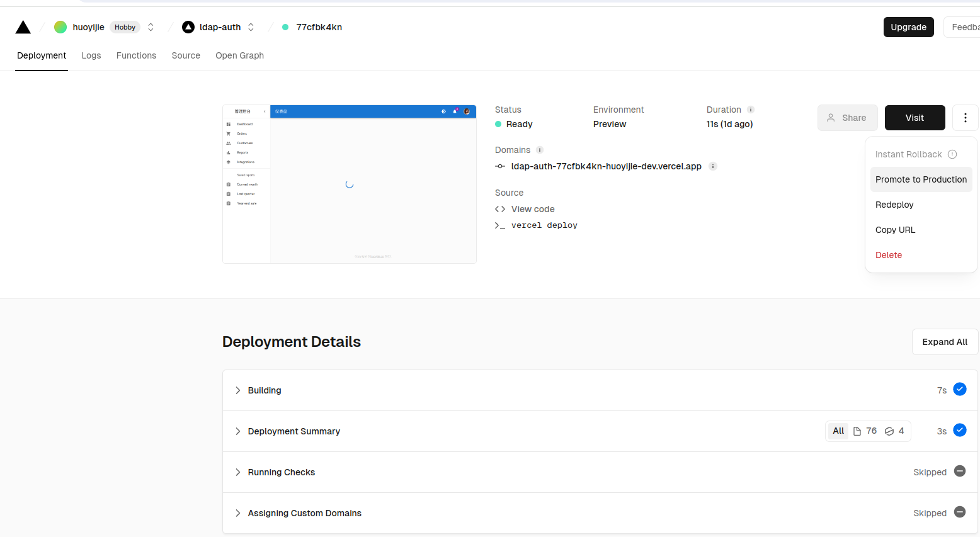
Task: Open the project switcher beside ldap-auth
Action: 251,27
